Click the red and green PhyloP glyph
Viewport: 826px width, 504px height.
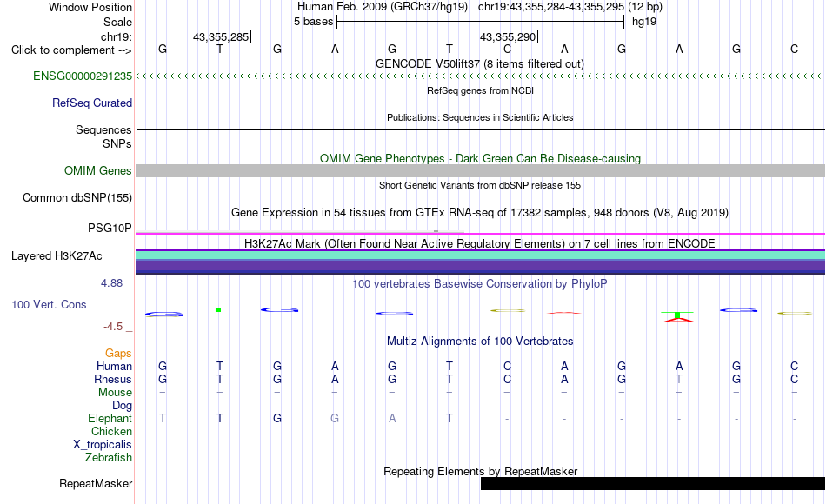(x=678, y=316)
